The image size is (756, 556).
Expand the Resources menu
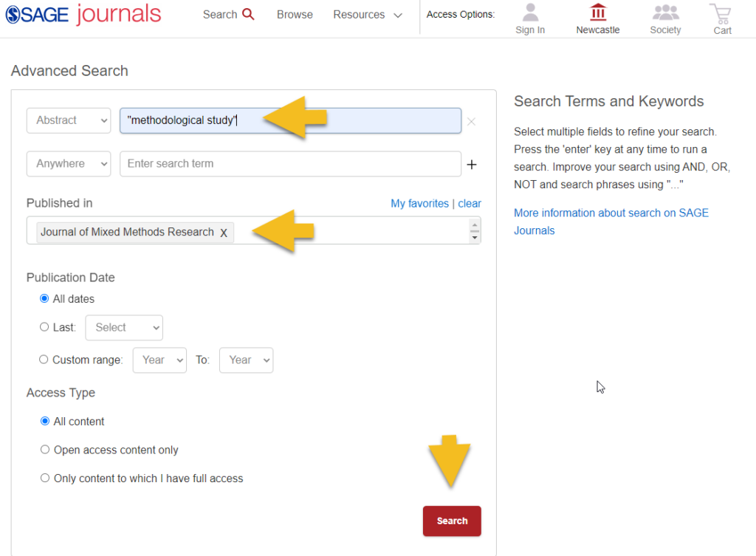point(367,15)
